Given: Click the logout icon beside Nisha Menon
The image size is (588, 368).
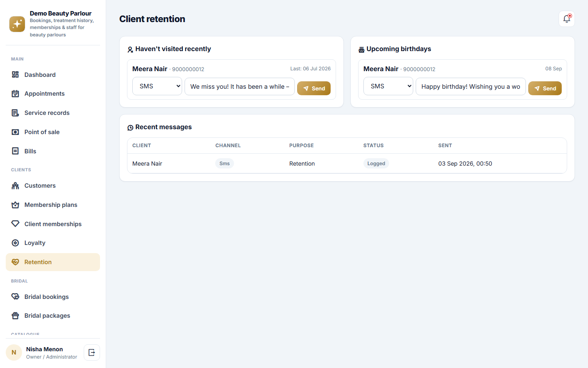Looking at the screenshot, I should pyautogui.click(x=92, y=352).
